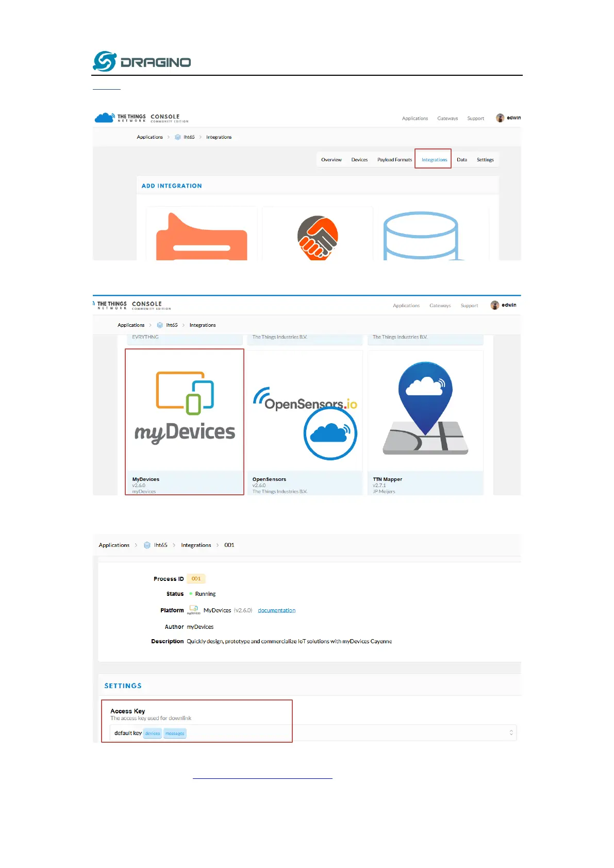614x868 pixels.
Task: Choose the TTN Mapper map-pin logo
Action: pyautogui.click(x=425, y=408)
